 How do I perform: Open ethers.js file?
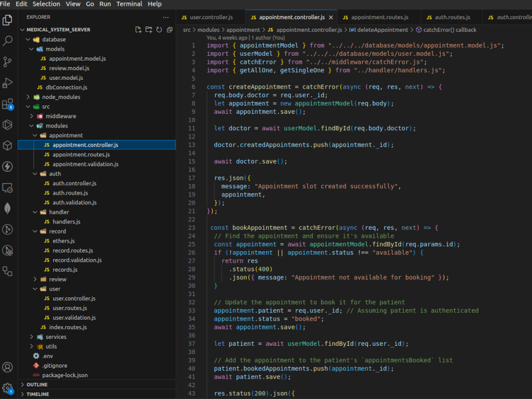(x=63, y=241)
